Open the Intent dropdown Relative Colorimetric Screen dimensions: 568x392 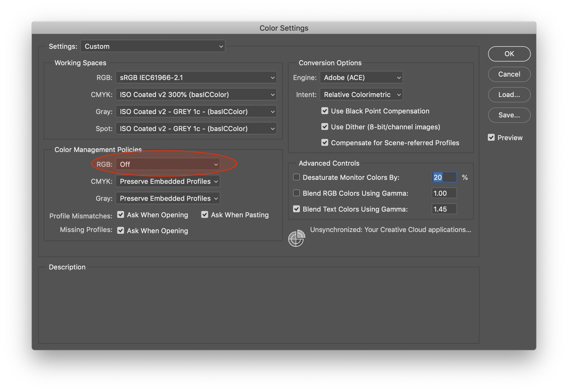pyautogui.click(x=361, y=94)
